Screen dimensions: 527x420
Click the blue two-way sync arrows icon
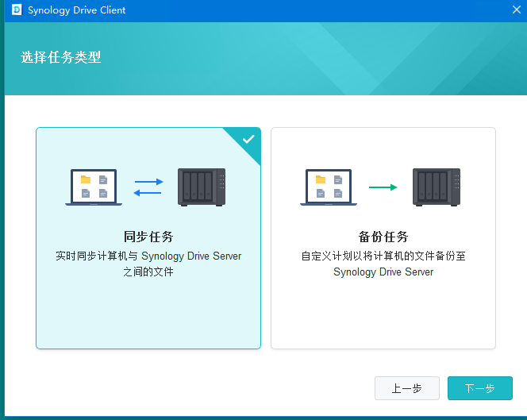pos(148,187)
